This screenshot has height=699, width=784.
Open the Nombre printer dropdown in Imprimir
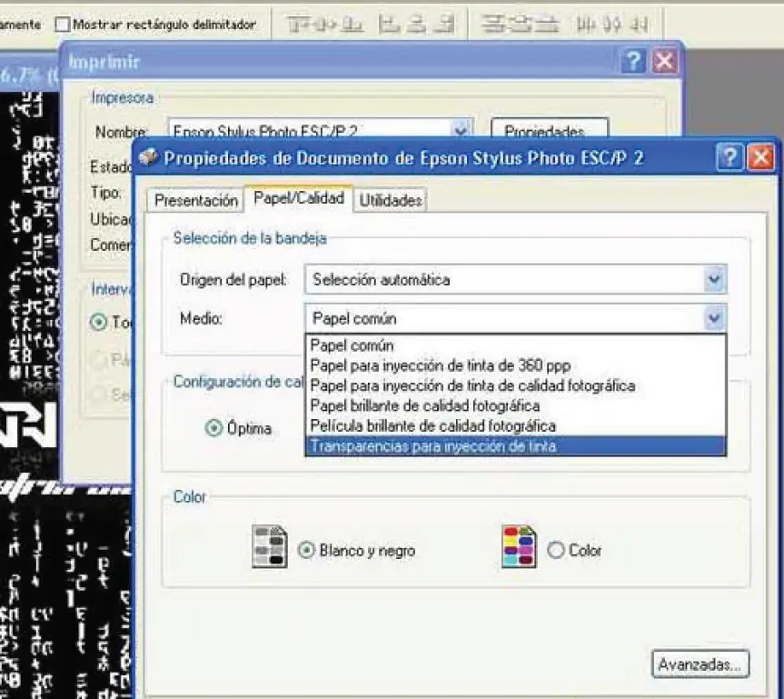click(461, 131)
